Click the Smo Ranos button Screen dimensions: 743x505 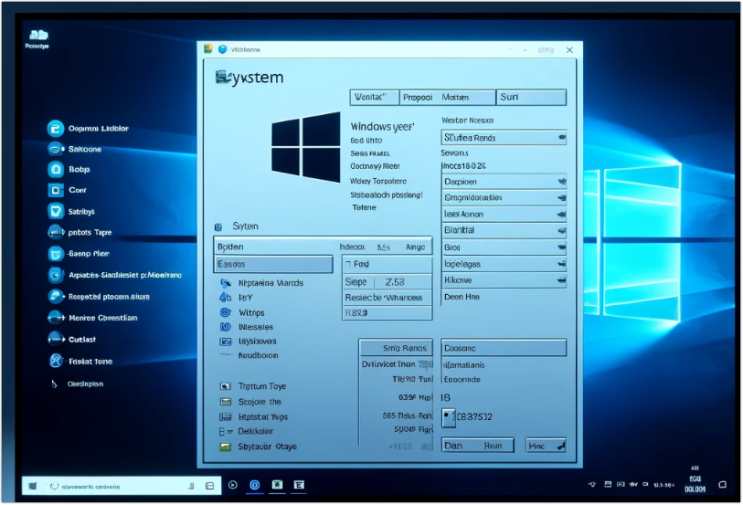point(396,348)
